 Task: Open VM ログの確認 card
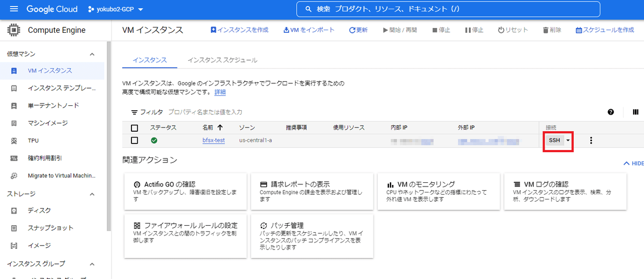566,191
